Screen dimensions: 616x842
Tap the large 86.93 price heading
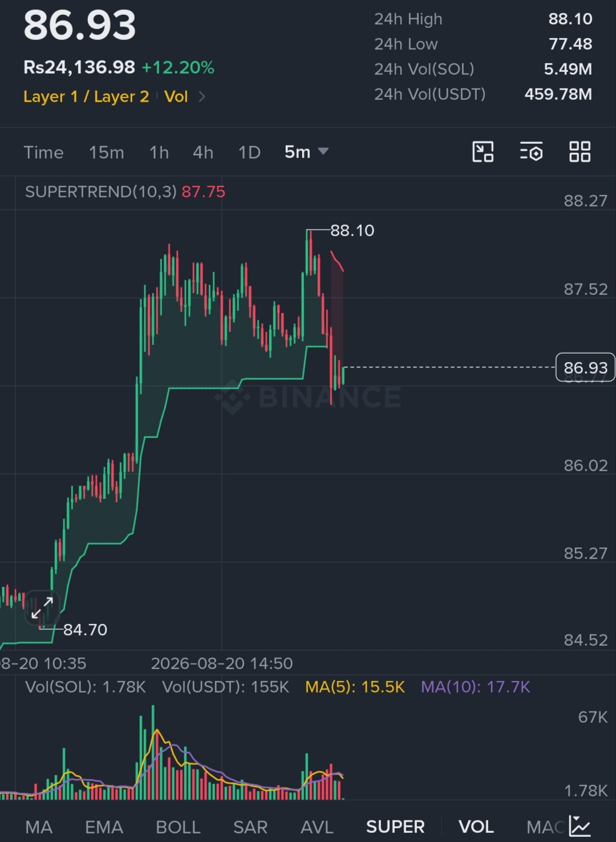tap(80, 25)
